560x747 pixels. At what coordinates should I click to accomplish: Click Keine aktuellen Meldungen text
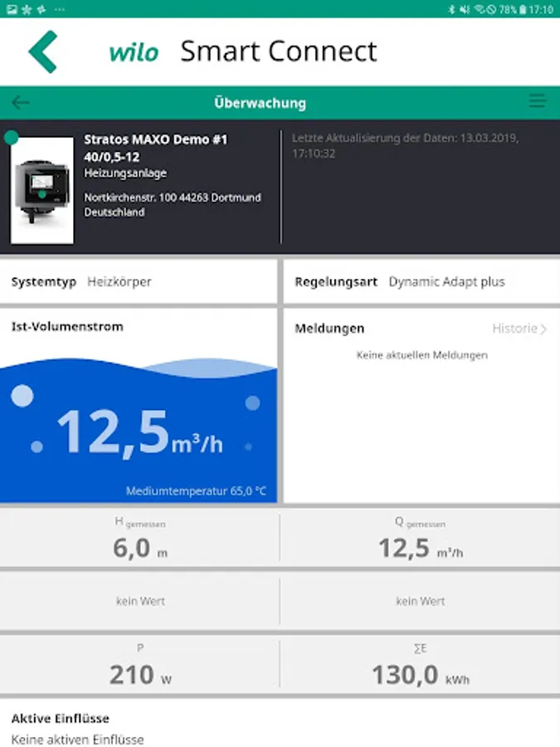tap(422, 355)
